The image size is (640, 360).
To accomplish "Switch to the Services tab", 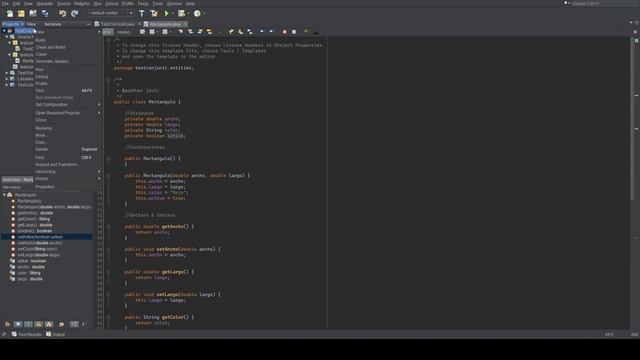I will pos(53,24).
